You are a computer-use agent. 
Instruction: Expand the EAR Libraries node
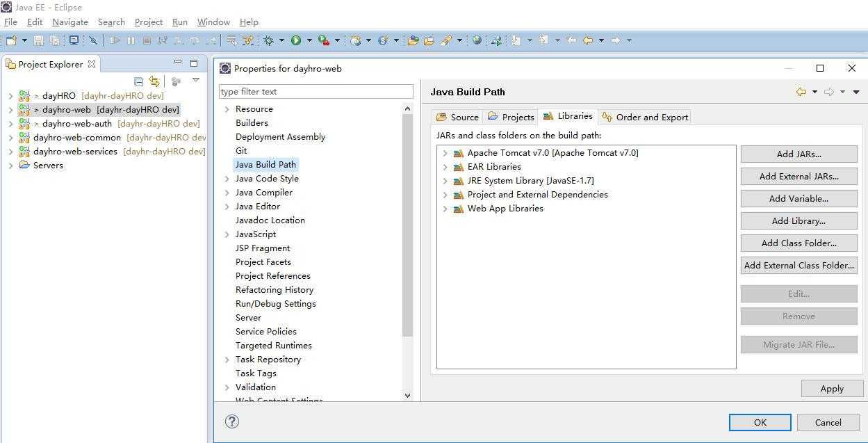coord(445,167)
